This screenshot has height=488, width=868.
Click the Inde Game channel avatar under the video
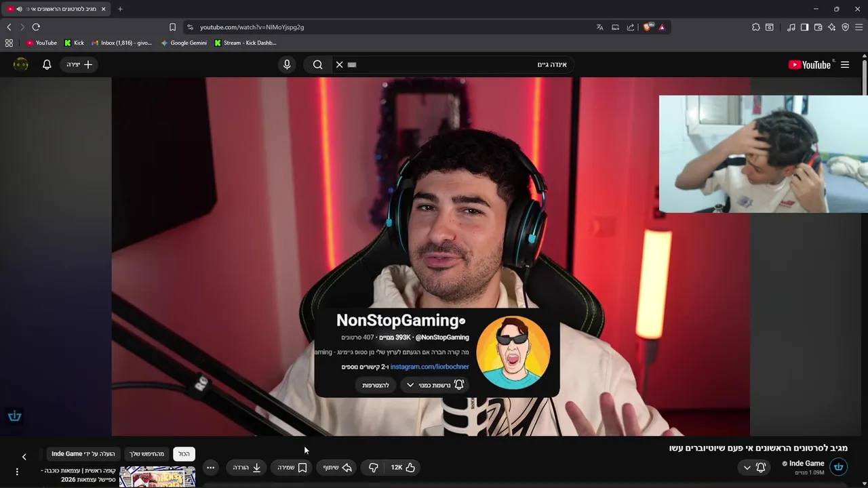click(x=839, y=467)
